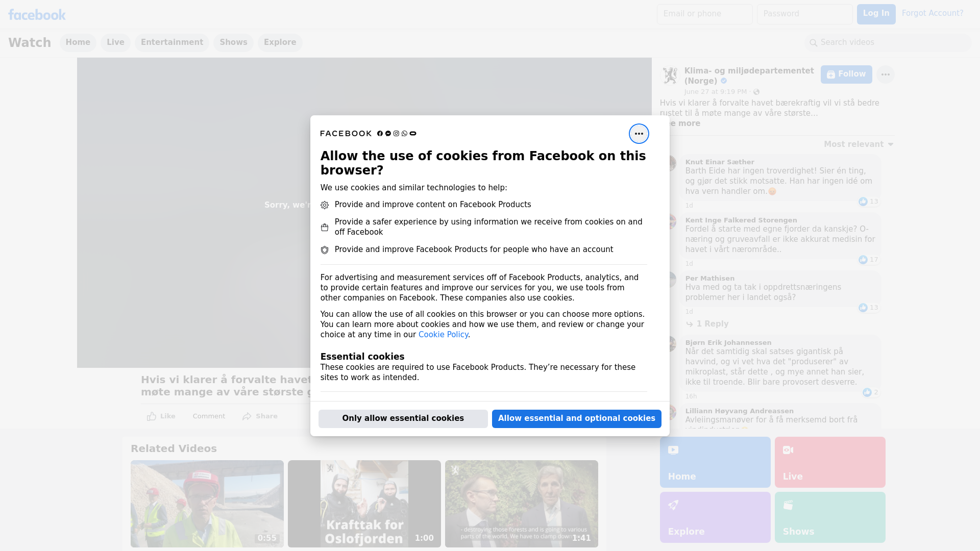Click the verified badge icon
This screenshot has height=551, width=980.
pos(723,81)
